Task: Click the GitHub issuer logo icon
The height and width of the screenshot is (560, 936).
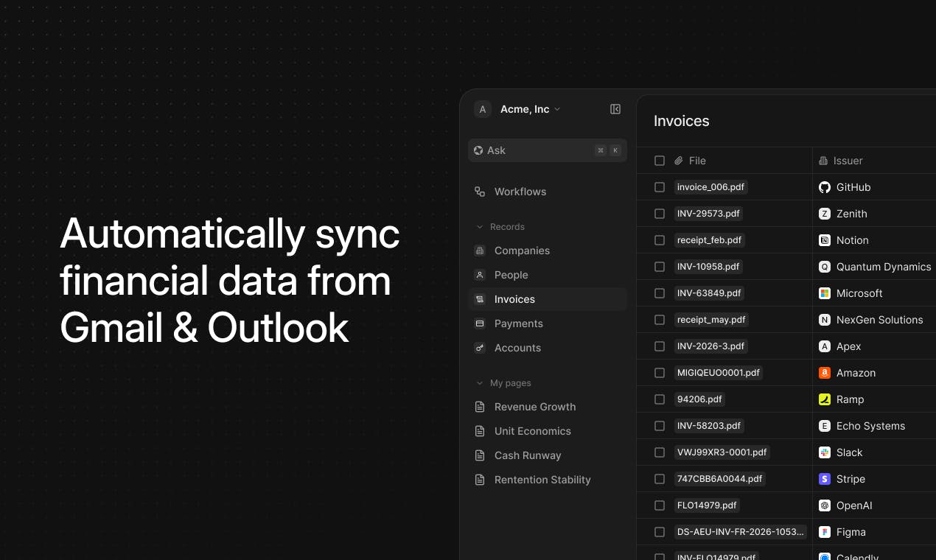Action: click(825, 187)
